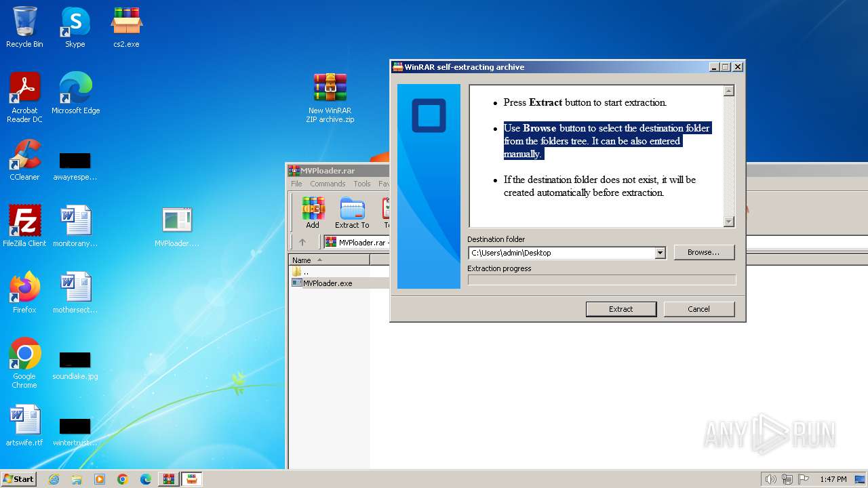
Task: Click the highlighted 'Use Browse button' instruction text
Action: click(x=607, y=141)
